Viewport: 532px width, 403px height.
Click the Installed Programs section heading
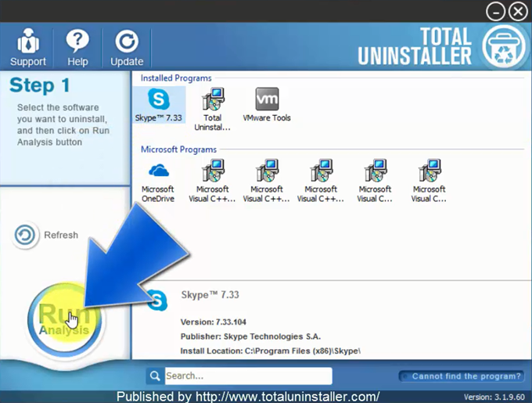[x=176, y=78]
